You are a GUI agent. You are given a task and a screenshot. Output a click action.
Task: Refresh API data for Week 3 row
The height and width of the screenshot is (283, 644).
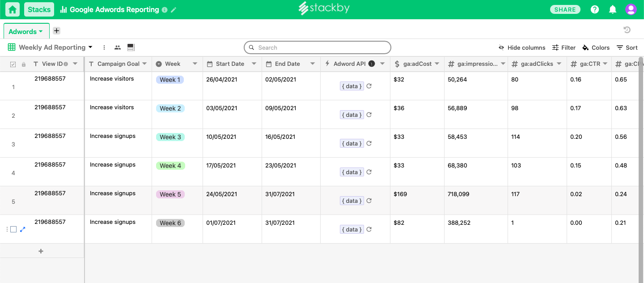(369, 143)
